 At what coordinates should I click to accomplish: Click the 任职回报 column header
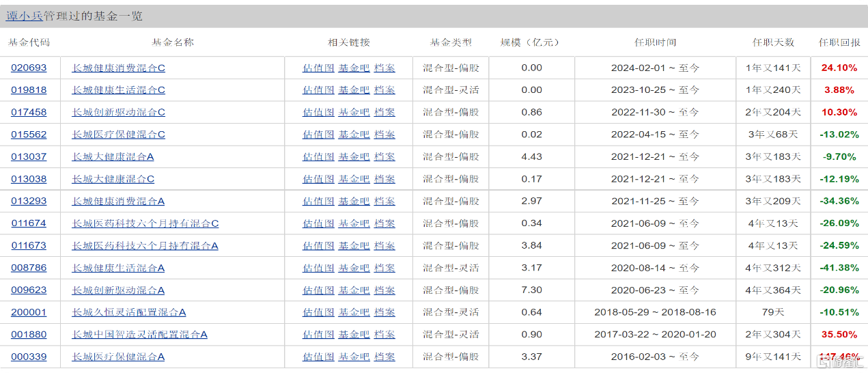839,42
